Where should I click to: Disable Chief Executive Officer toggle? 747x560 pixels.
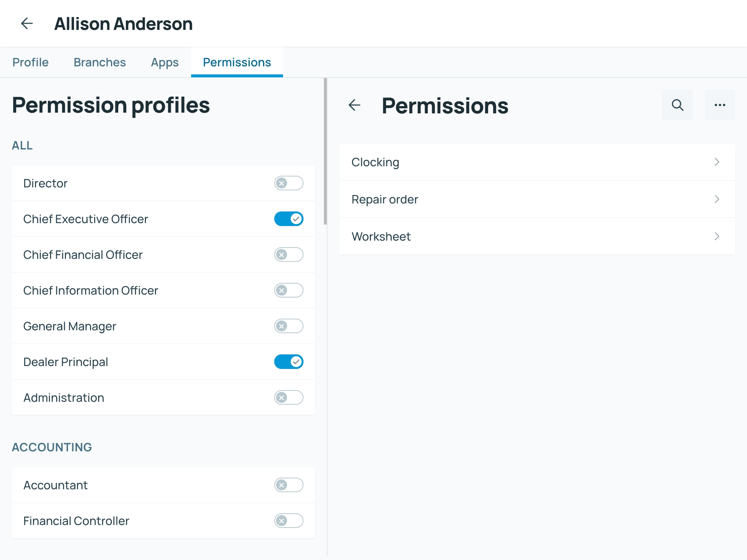(x=289, y=219)
